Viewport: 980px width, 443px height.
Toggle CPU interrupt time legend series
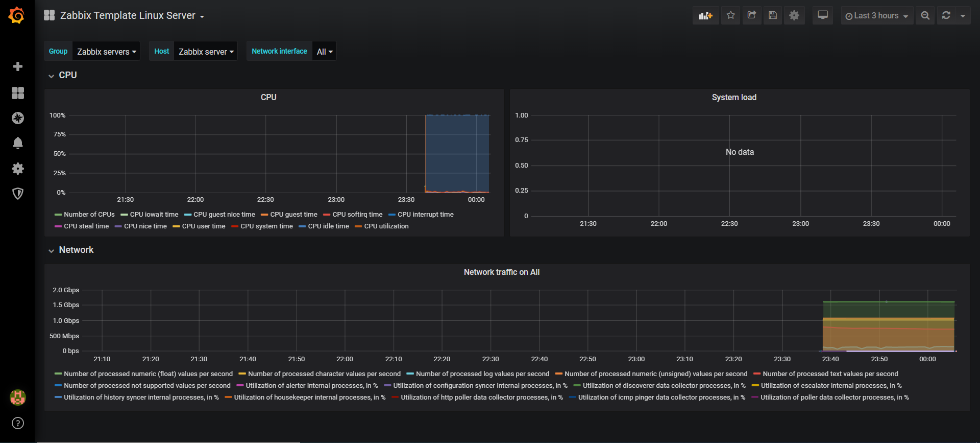point(425,214)
